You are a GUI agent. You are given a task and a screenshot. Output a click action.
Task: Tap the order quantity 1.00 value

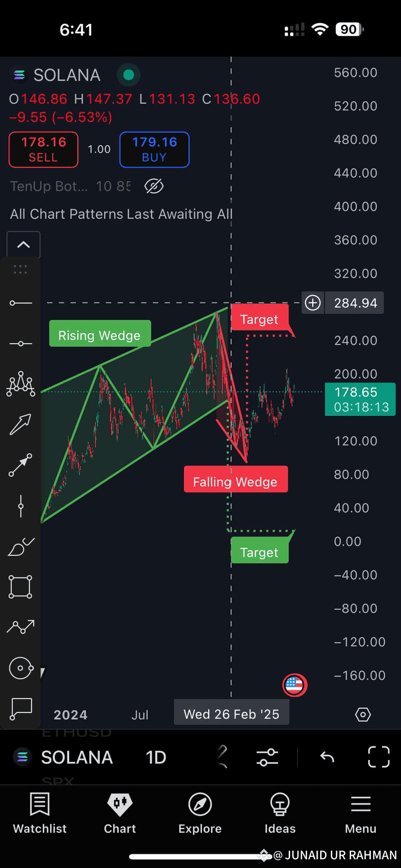[x=99, y=150]
